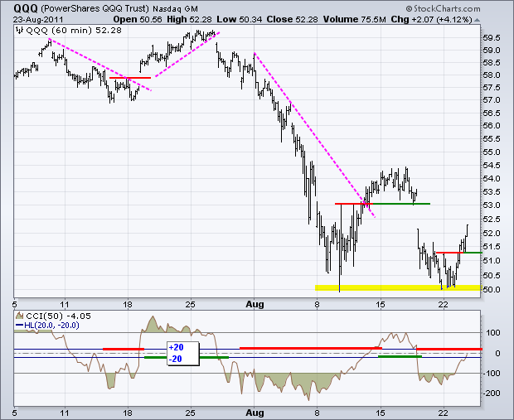
Task: Click the -200 level on CCI axis
Action: [x=492, y=393]
